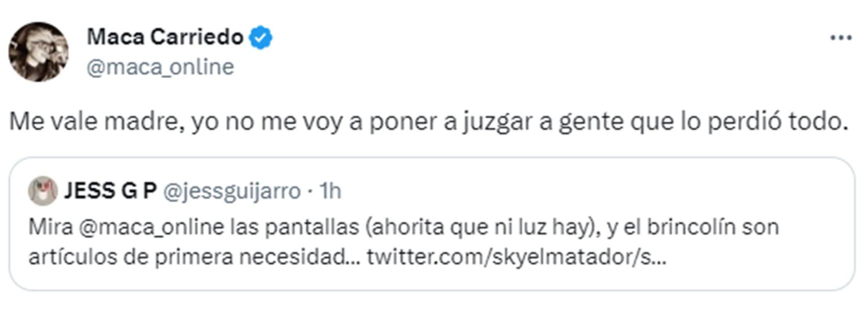Click the 1h timestamp of quoted tweet
This screenshot has width=868, height=311.
pos(331,191)
